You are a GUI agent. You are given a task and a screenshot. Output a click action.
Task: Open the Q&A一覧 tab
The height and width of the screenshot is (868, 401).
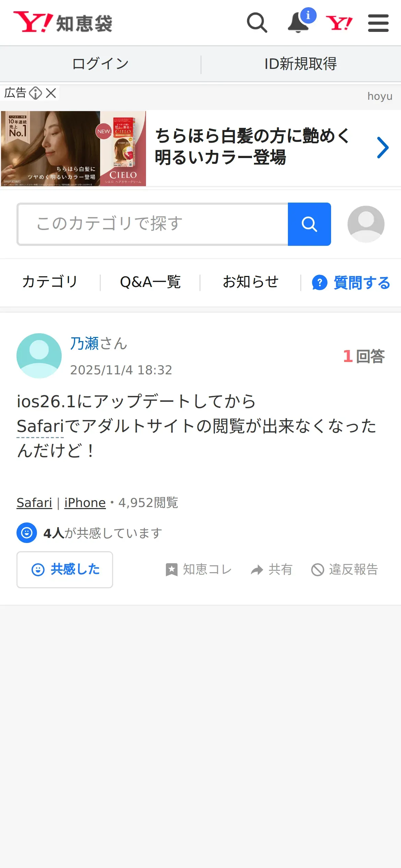click(150, 282)
